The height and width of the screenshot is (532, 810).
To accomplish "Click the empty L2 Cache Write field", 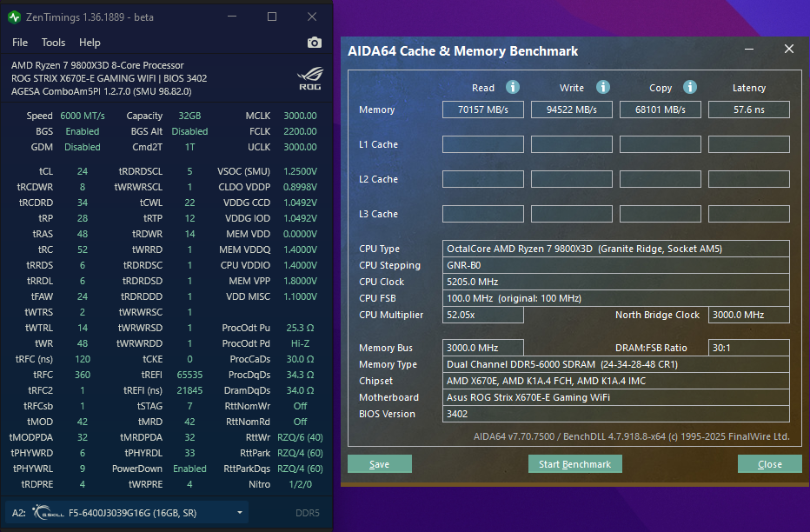I will [572, 179].
